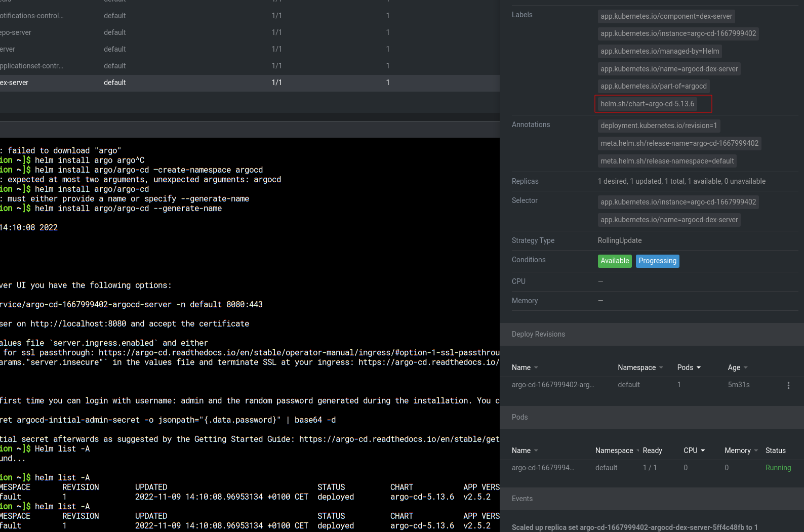Select label app.kubernetes.io/part-of=argocd

[x=654, y=86]
